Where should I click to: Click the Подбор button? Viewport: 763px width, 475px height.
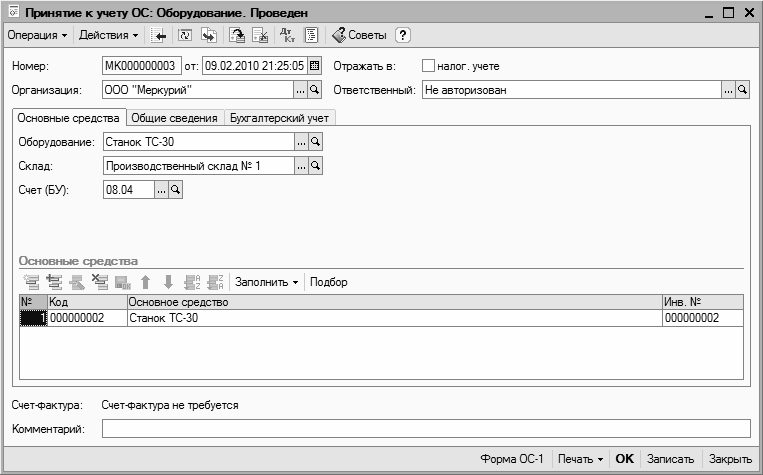point(329,282)
